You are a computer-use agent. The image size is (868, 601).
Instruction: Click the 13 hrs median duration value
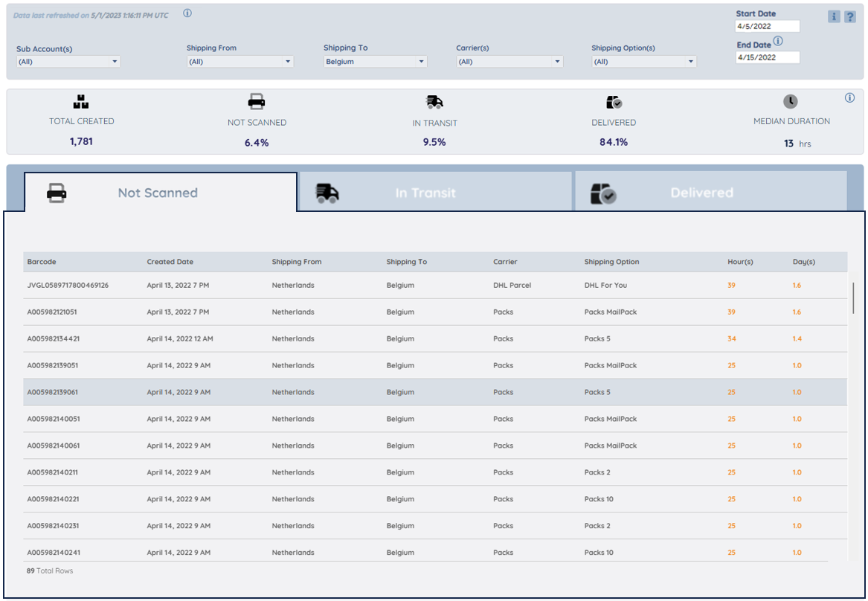click(x=797, y=144)
